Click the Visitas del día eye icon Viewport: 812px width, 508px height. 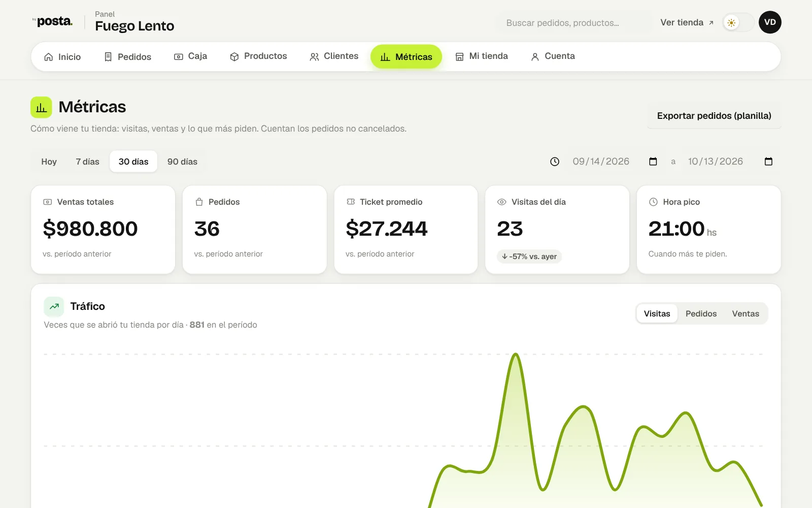(x=502, y=202)
